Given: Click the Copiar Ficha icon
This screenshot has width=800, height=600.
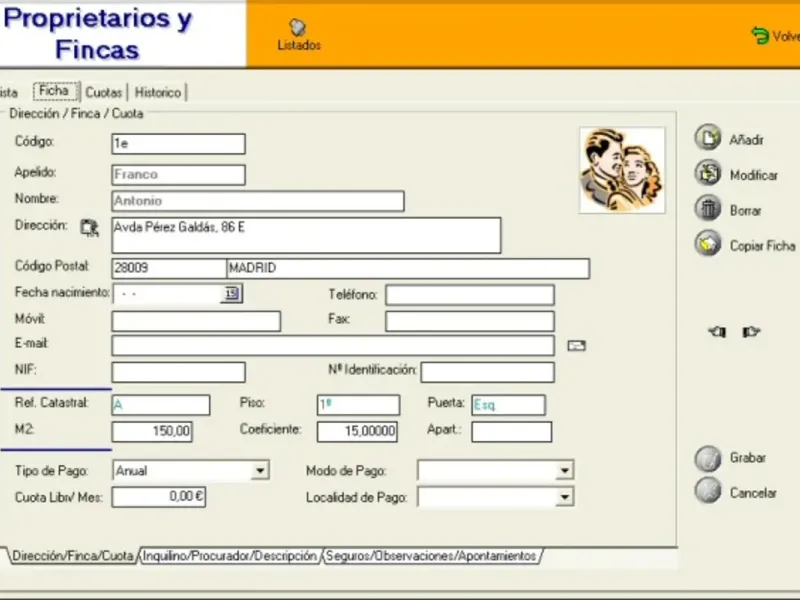Looking at the screenshot, I should click(x=708, y=244).
